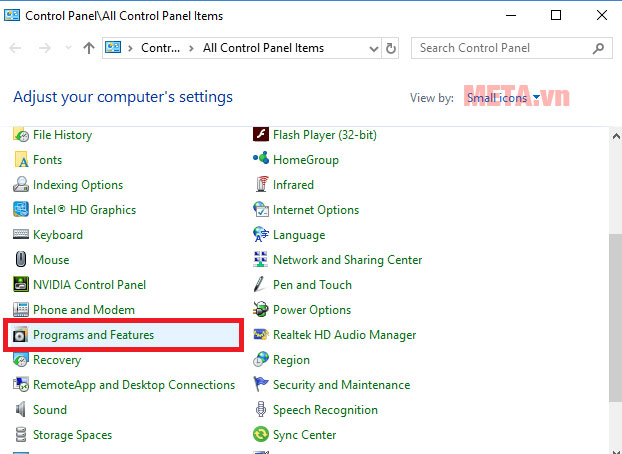Open Security and Maintenance flag icon

click(x=261, y=384)
